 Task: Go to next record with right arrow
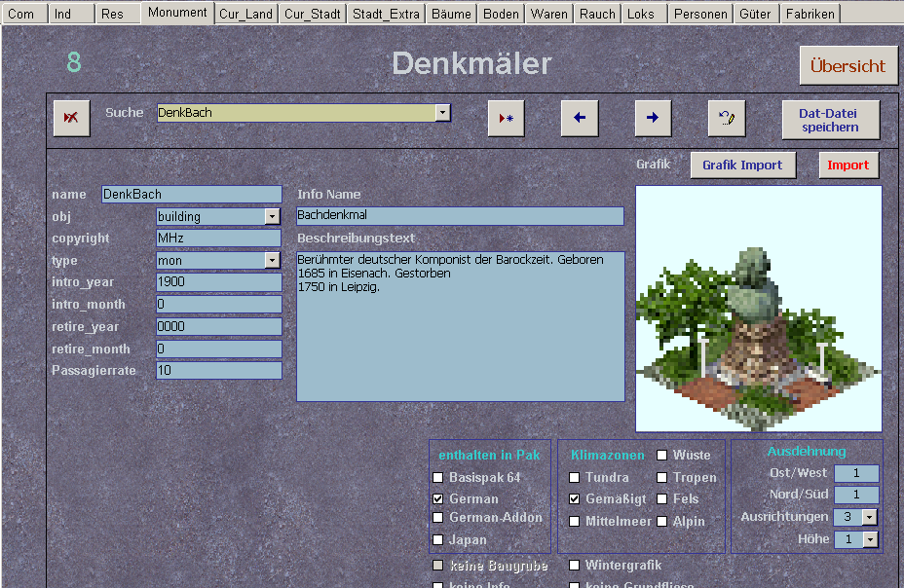[653, 118]
